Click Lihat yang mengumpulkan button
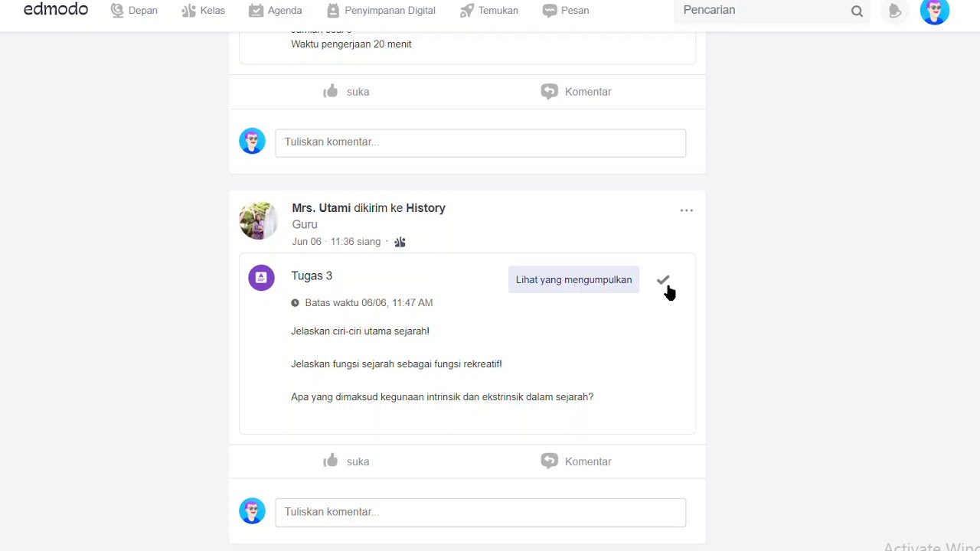980x551 pixels. click(x=573, y=280)
